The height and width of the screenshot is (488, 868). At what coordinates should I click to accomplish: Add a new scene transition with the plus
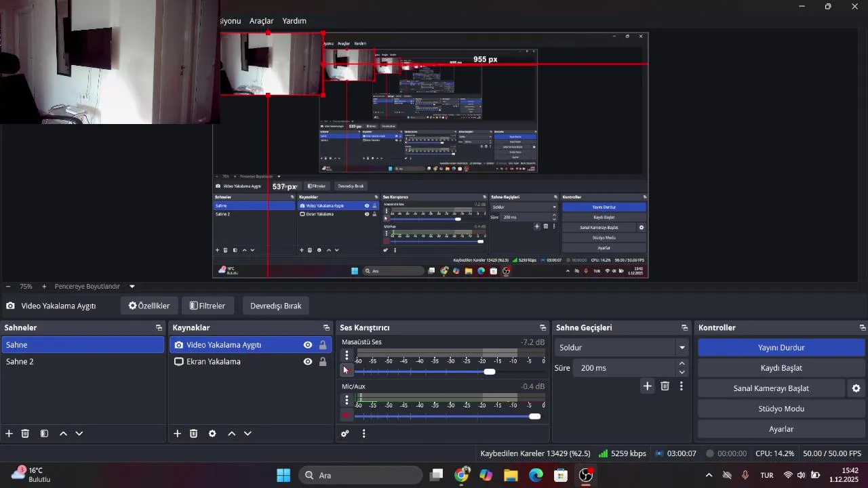[648, 386]
